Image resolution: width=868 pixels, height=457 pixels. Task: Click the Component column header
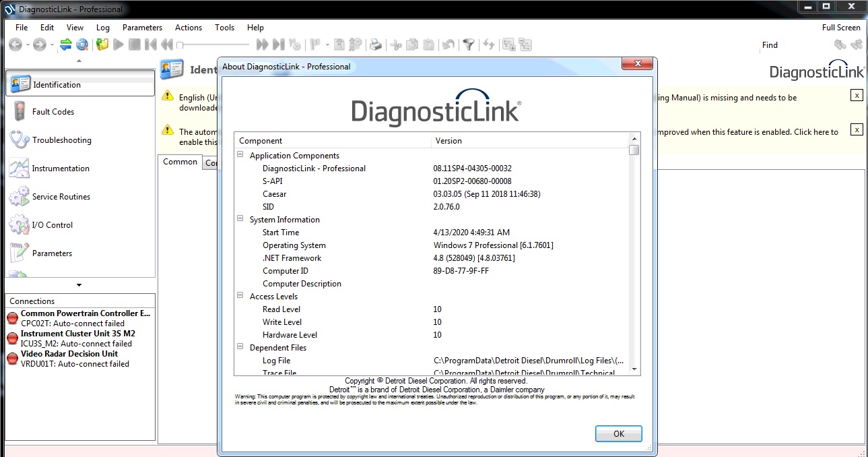click(333, 141)
